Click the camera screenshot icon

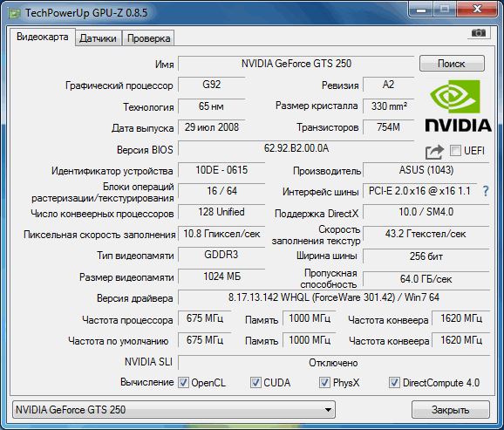click(x=479, y=33)
